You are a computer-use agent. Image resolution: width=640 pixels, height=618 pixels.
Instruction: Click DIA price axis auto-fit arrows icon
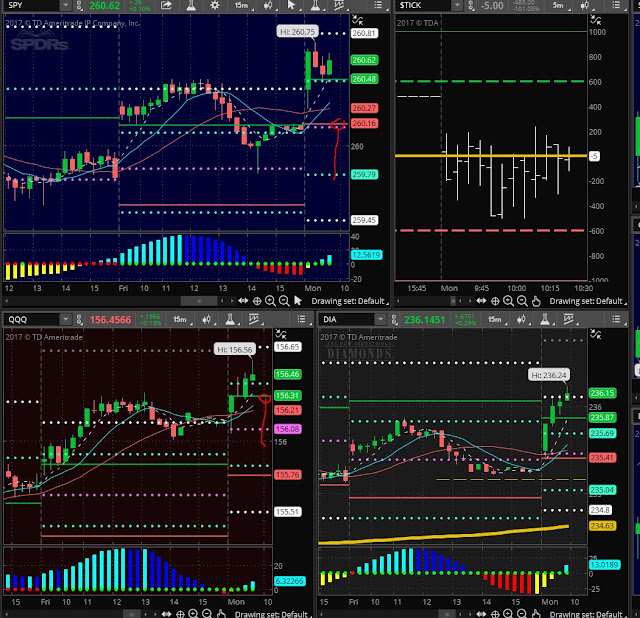point(596,335)
